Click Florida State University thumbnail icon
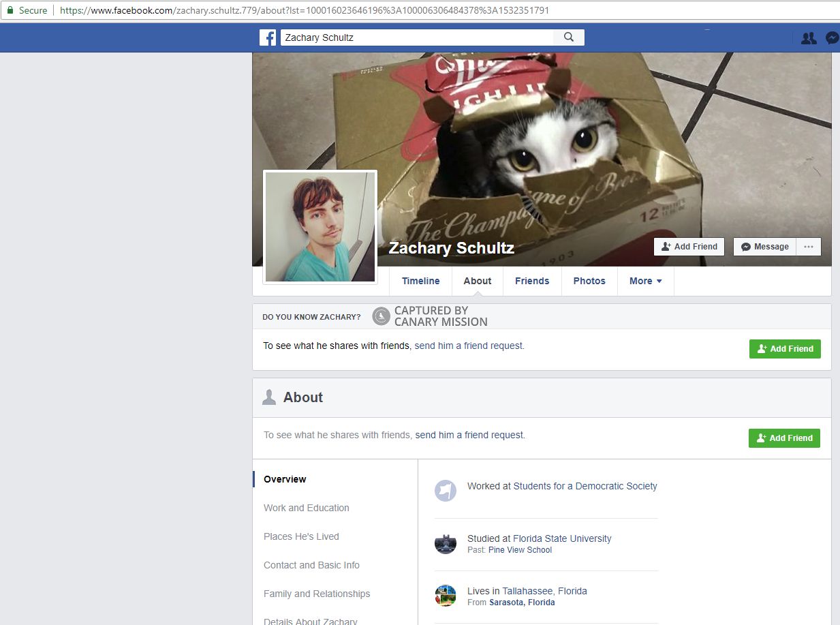The width and height of the screenshot is (840, 625). pyautogui.click(x=446, y=543)
